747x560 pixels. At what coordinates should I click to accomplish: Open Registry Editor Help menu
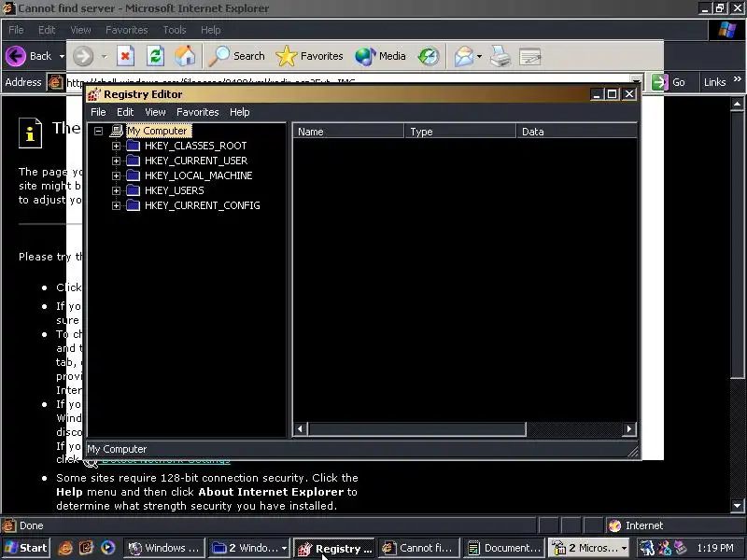click(240, 112)
